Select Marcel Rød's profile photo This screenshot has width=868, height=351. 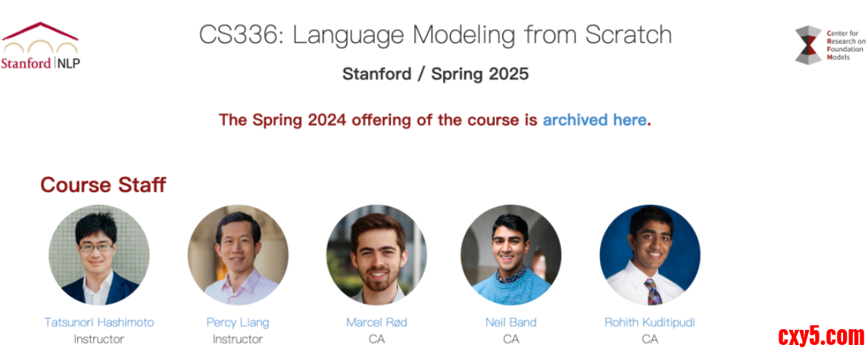point(376,255)
